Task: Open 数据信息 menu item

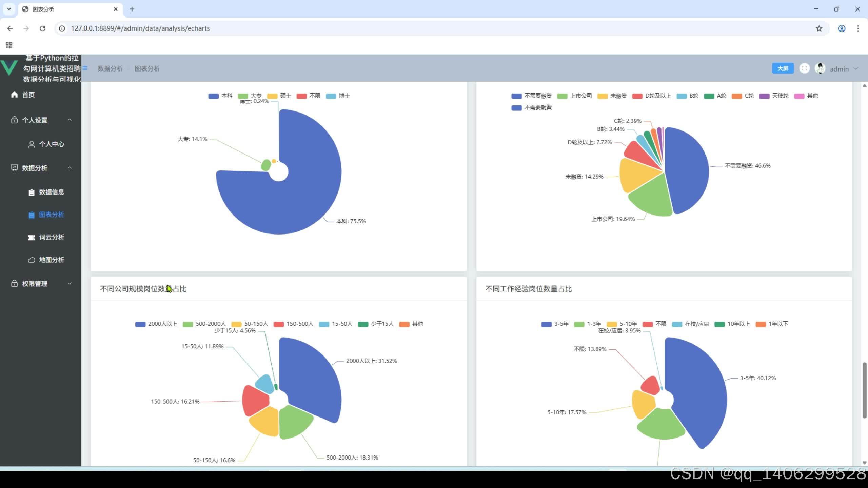Action: click(41, 192)
